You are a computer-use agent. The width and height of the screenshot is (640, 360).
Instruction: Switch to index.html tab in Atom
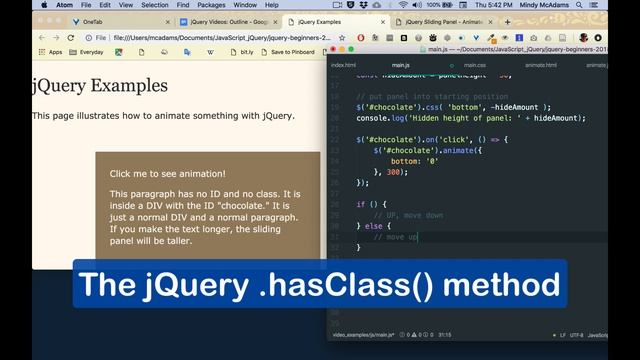(x=343, y=65)
